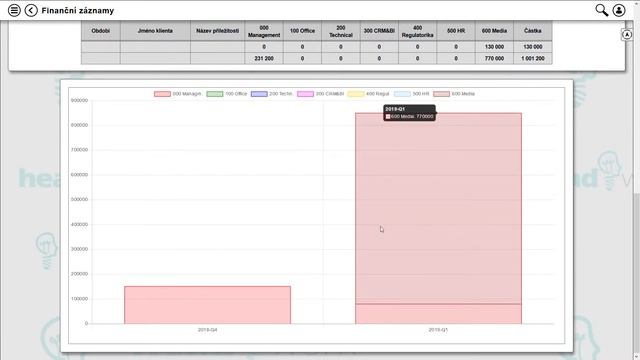Select the 130 000 cell under 600 Media
Image resolution: width=640 pixels, height=360 pixels.
pyautogui.click(x=494, y=47)
